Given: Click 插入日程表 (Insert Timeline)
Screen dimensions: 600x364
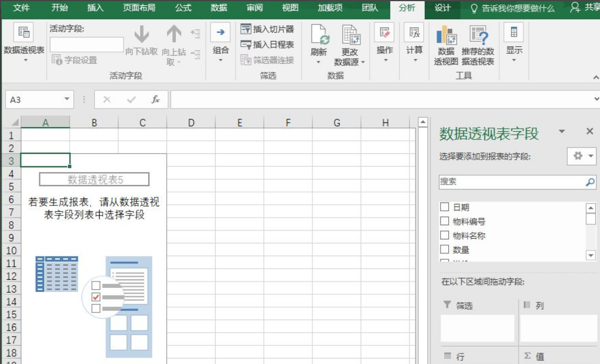Looking at the screenshot, I should click(x=267, y=44).
